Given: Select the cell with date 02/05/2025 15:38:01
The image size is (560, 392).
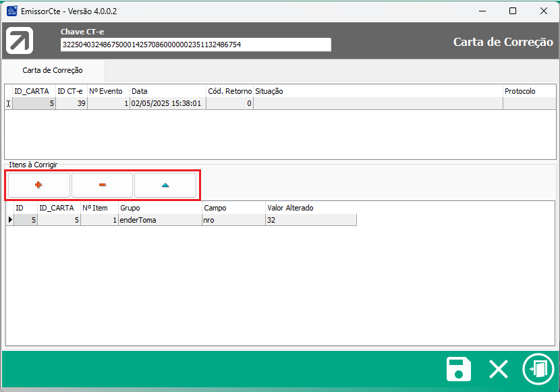Looking at the screenshot, I should pos(167,103).
